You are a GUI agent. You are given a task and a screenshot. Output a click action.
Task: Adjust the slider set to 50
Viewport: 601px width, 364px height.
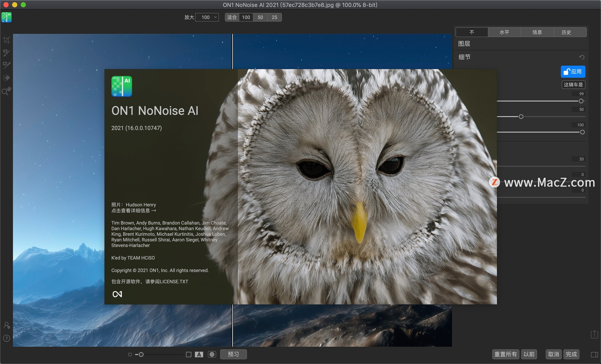coord(521,117)
